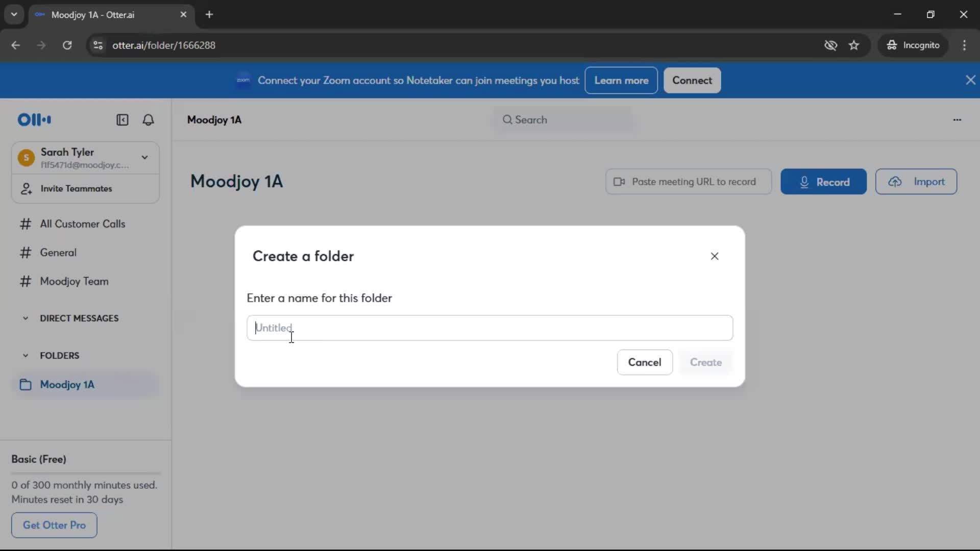Image resolution: width=980 pixels, height=551 pixels.
Task: Click Get Otter Pro button
Action: click(54, 525)
